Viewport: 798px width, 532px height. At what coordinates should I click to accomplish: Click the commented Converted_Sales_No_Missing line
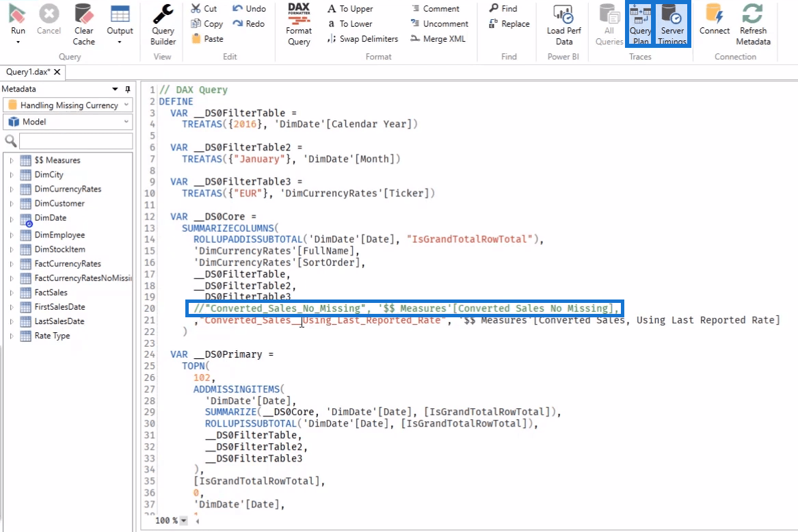(x=406, y=308)
